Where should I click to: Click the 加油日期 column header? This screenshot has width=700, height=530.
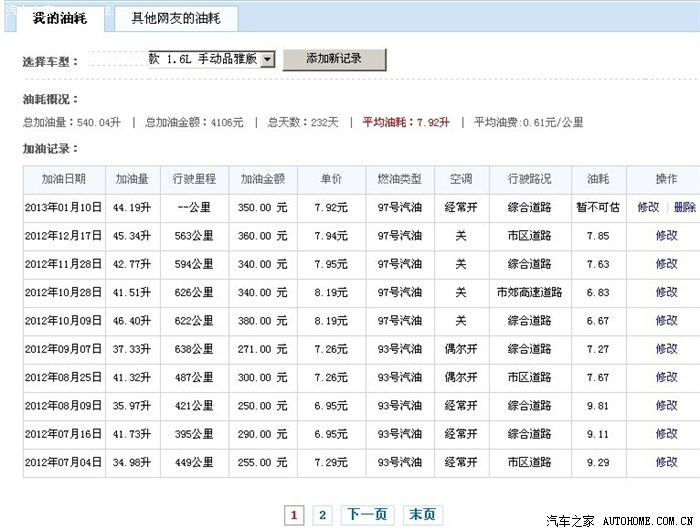64,179
